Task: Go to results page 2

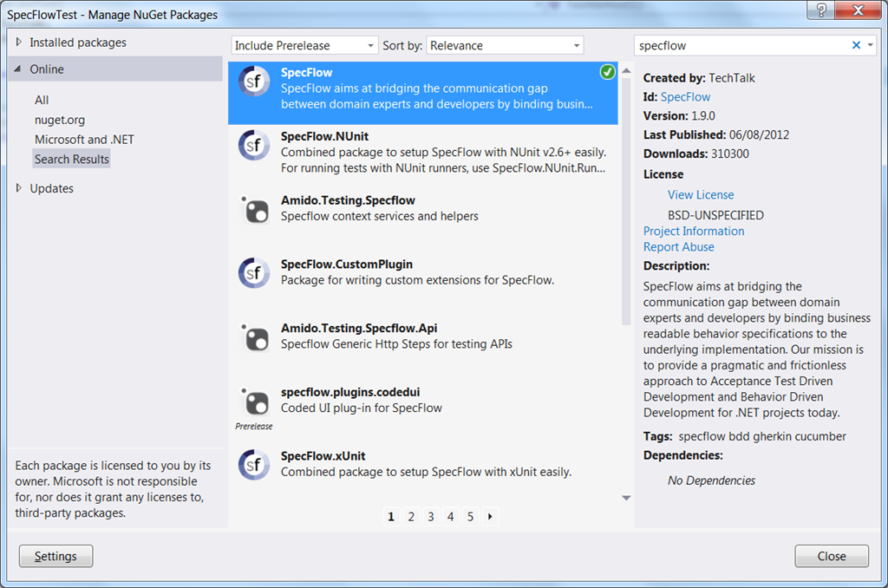Action: 411,516
